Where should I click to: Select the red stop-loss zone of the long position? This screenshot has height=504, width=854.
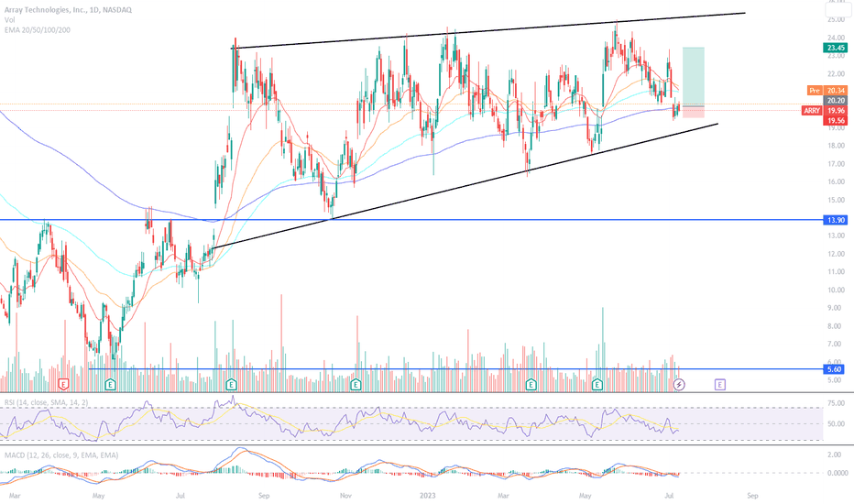694,112
